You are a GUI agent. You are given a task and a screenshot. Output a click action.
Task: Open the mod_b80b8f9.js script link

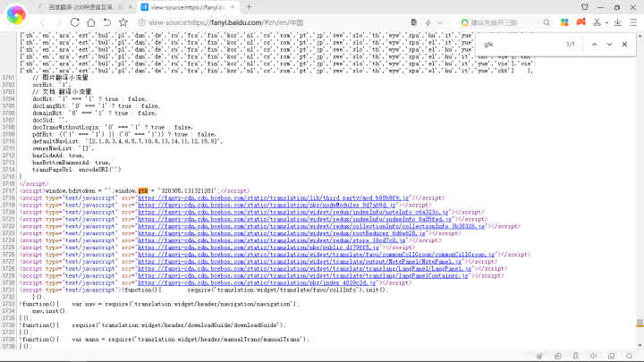pos(274,198)
